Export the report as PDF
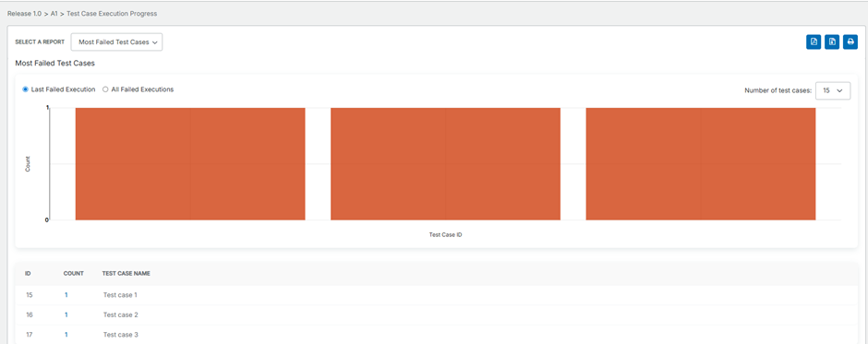This screenshot has height=344, width=868. (814, 42)
